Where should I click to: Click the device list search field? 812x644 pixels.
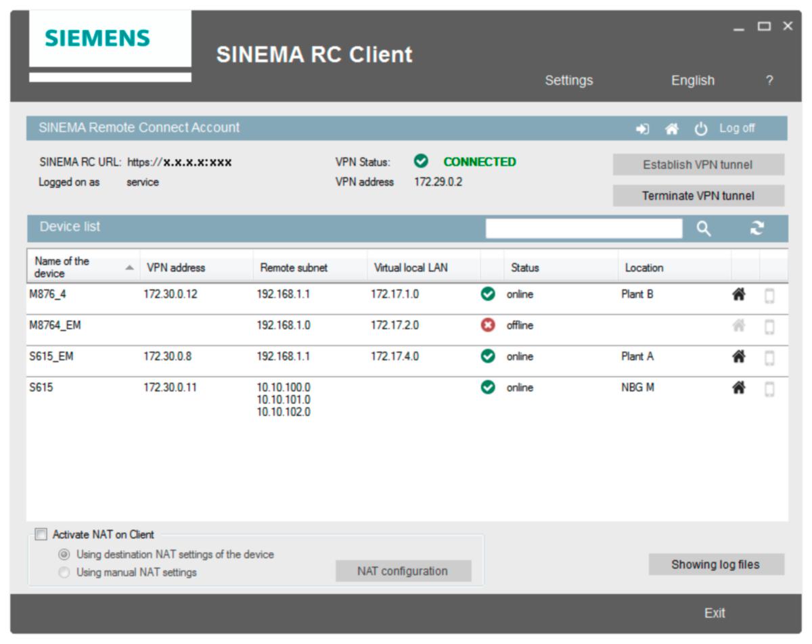(583, 229)
